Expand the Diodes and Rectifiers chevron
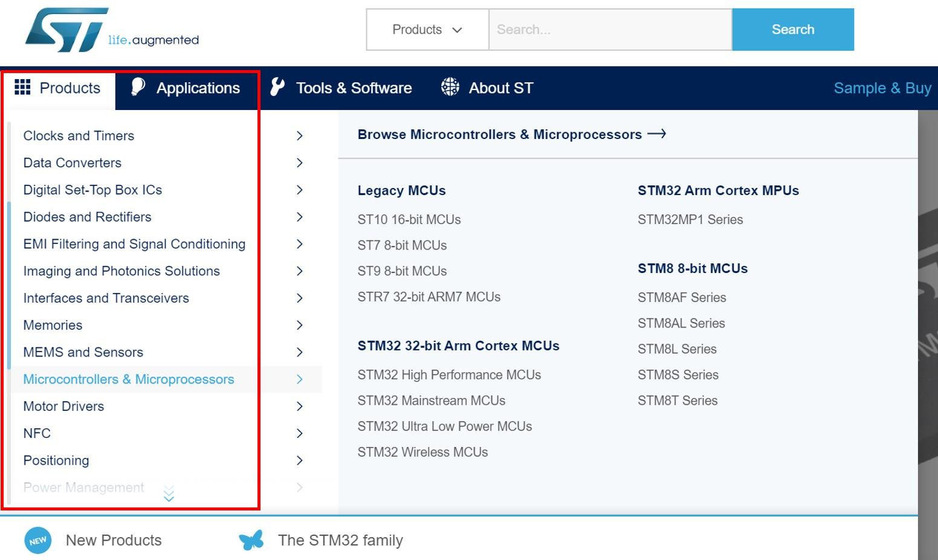 (300, 217)
